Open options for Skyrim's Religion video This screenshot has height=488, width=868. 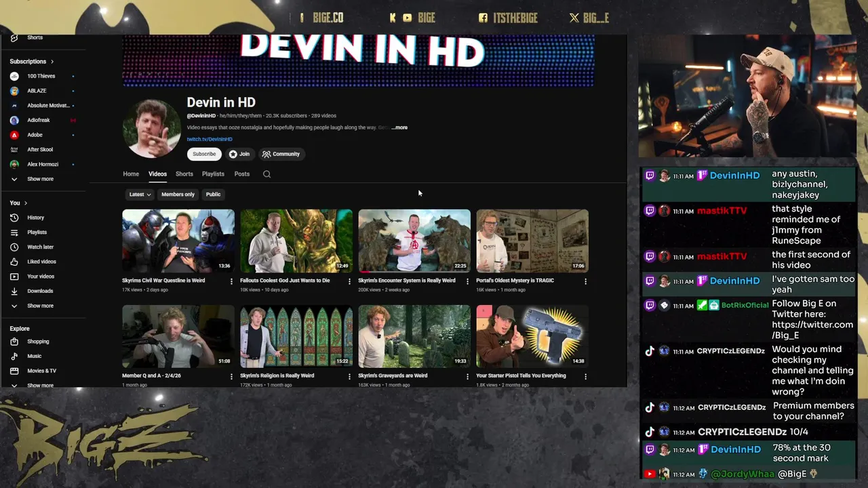[x=349, y=376]
